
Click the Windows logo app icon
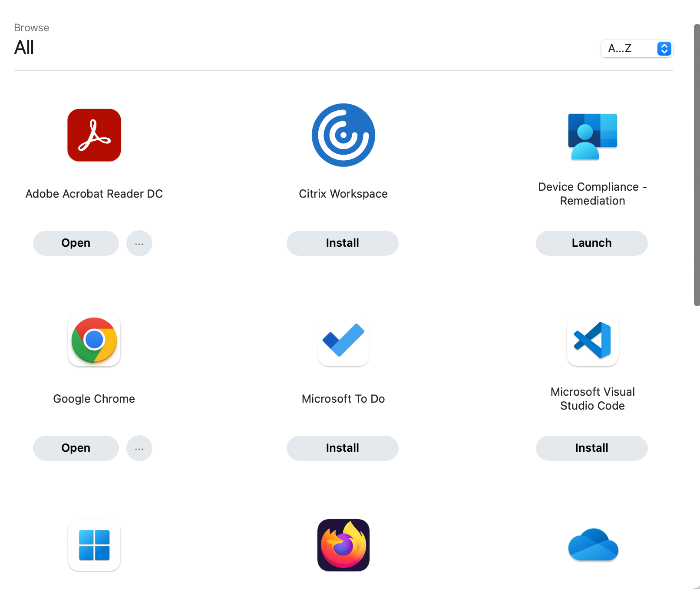[x=94, y=545]
